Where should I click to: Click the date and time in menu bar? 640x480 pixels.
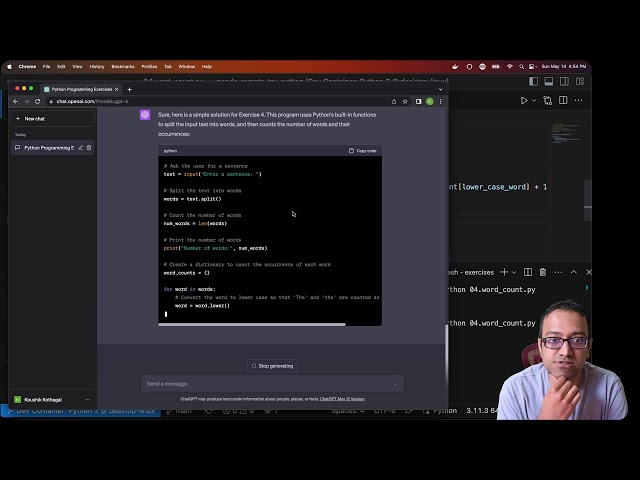pos(564,67)
